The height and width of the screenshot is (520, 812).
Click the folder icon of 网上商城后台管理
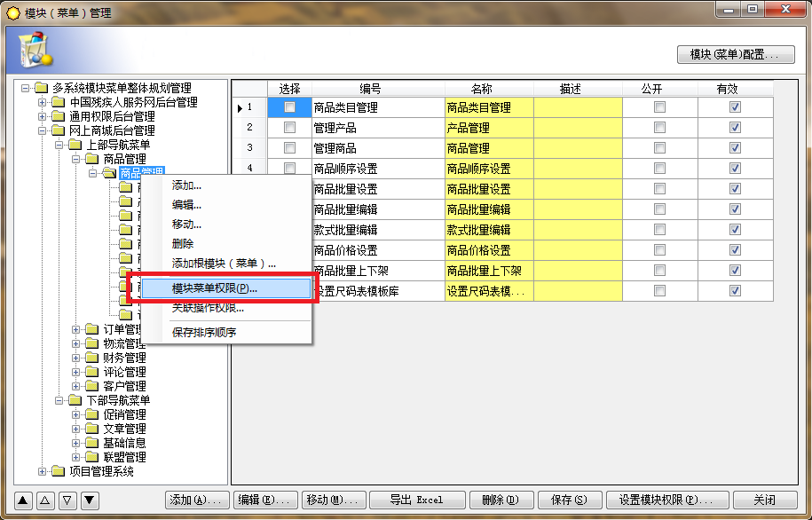[x=59, y=130]
